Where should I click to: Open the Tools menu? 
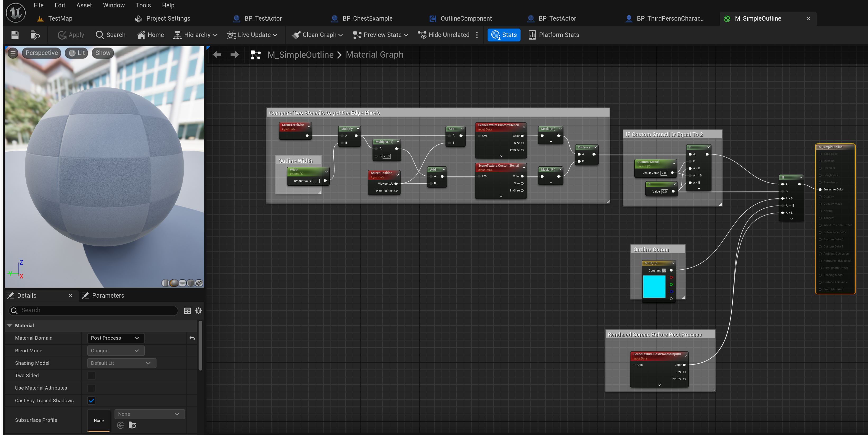coord(143,5)
